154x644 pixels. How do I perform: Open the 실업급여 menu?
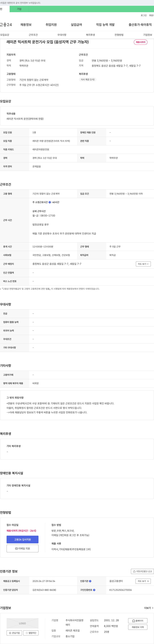[x=76, y=25]
